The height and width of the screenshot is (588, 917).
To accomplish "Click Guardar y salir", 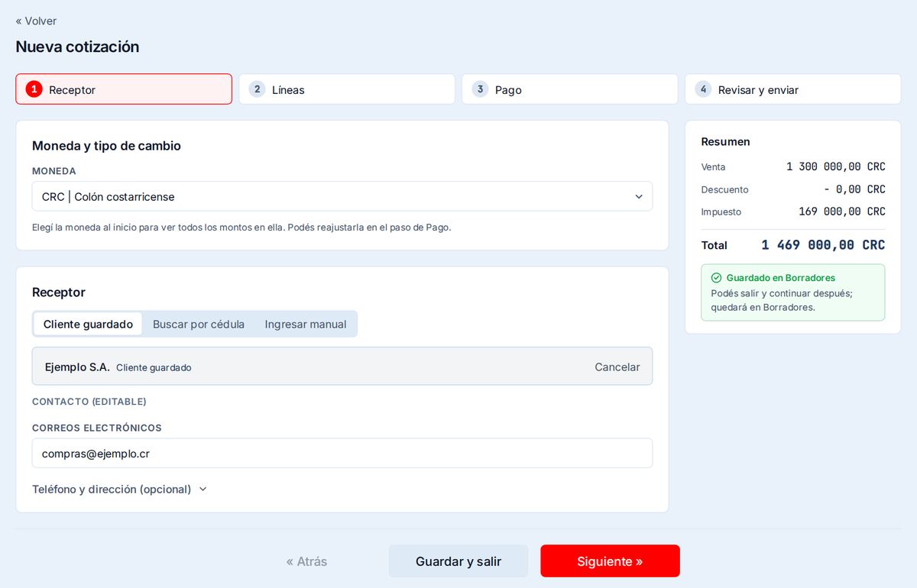I will pos(458,561).
